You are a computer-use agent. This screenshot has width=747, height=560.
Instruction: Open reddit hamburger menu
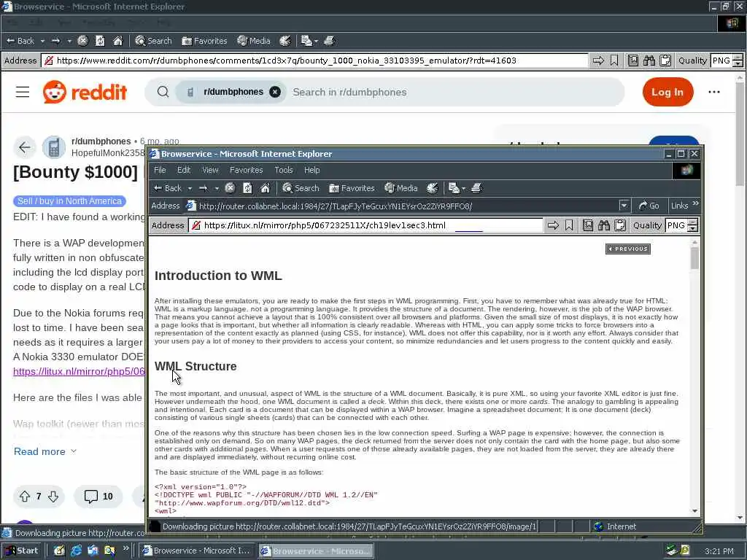click(x=23, y=92)
